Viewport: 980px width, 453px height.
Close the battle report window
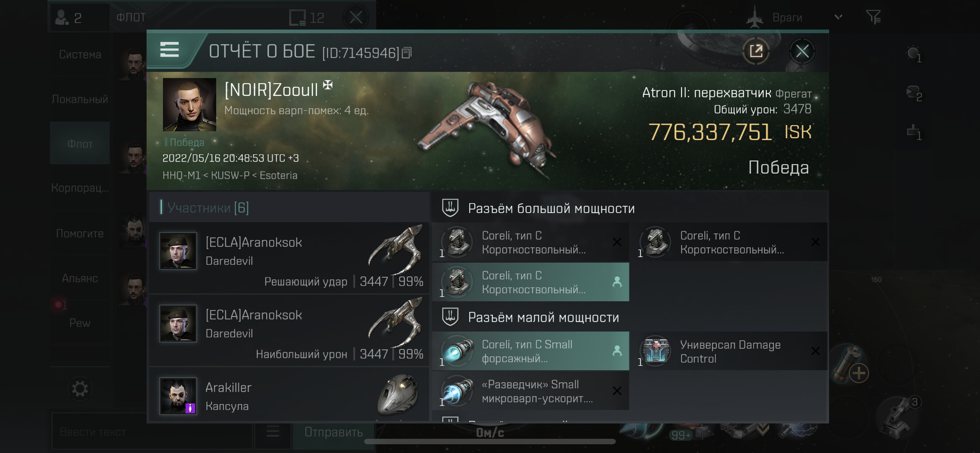pyautogui.click(x=802, y=51)
